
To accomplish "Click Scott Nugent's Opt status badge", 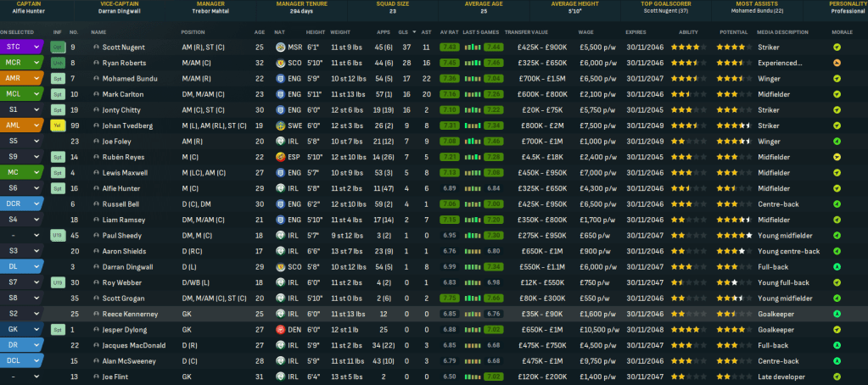I will (58, 47).
